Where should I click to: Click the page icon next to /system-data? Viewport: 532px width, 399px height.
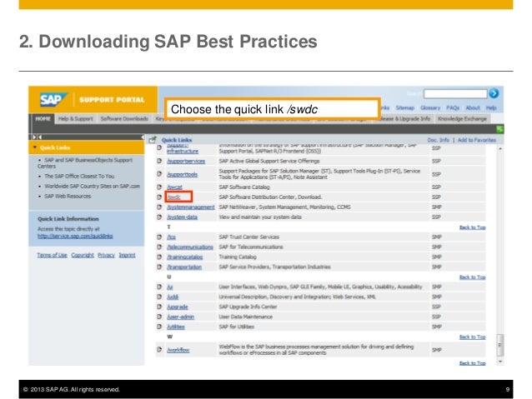pyautogui.click(x=159, y=217)
